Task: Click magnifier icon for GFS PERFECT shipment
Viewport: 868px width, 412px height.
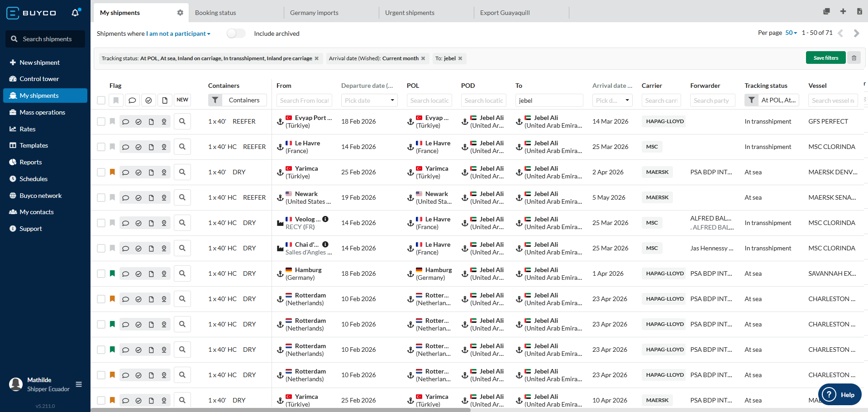Action: click(182, 121)
